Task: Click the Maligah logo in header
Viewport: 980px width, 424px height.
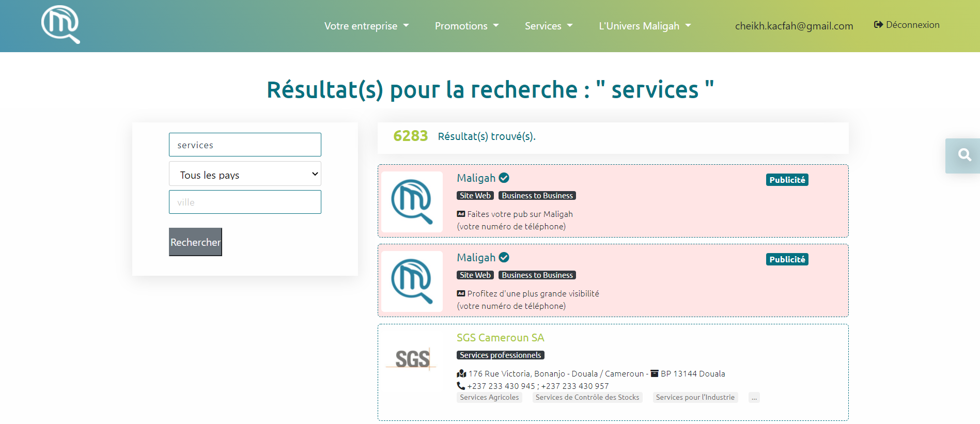Action: pyautogui.click(x=60, y=24)
